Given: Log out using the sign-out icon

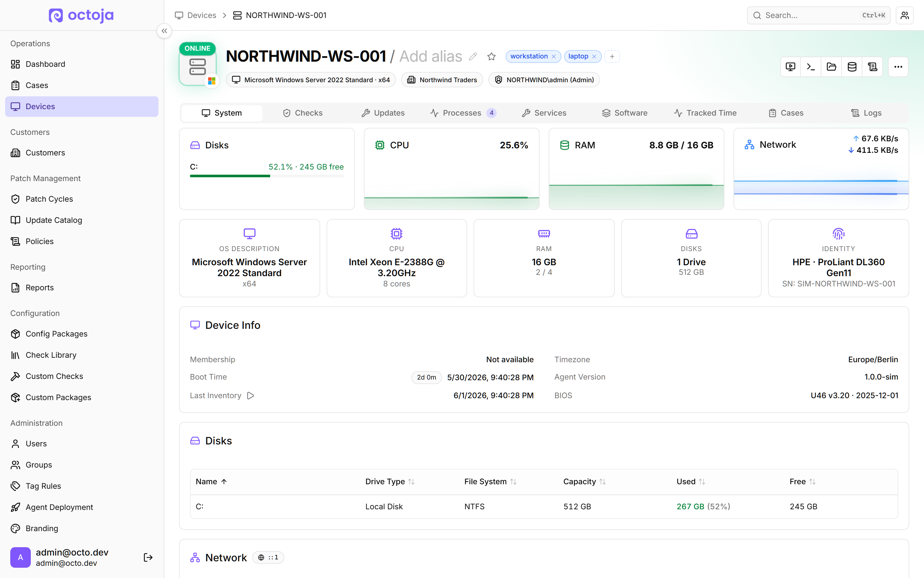Looking at the screenshot, I should click(148, 557).
